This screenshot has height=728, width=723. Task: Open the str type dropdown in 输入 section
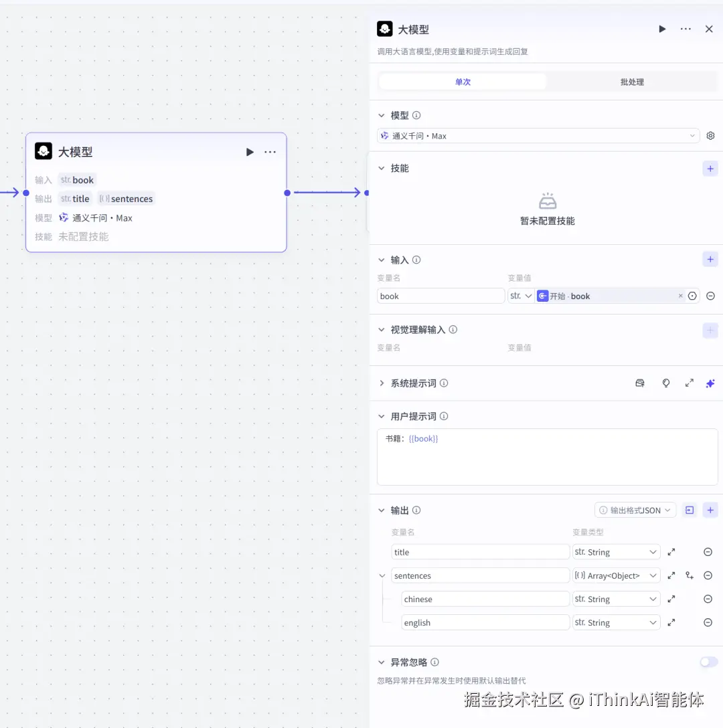tap(521, 296)
